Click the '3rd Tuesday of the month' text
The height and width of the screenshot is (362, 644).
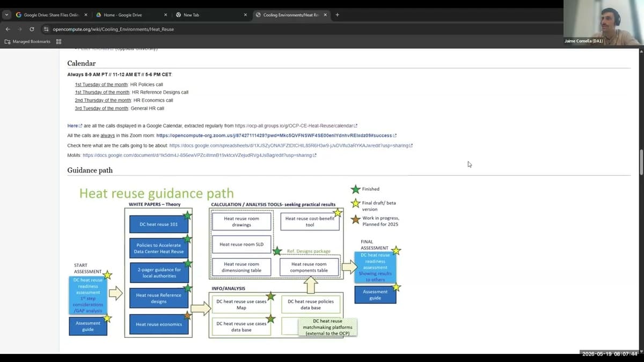[101, 108]
